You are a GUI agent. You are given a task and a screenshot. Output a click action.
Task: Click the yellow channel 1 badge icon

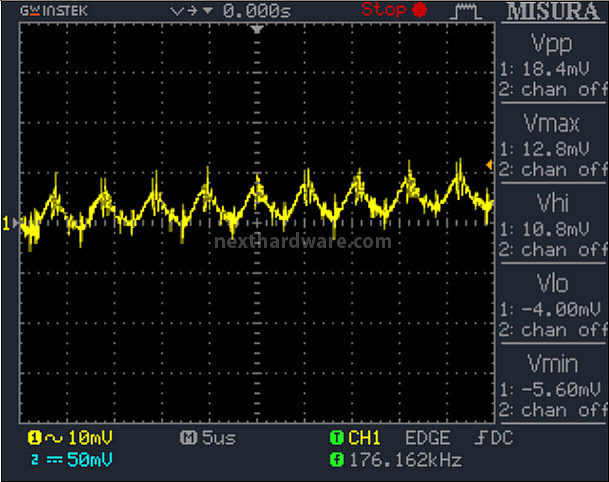(x=34, y=438)
